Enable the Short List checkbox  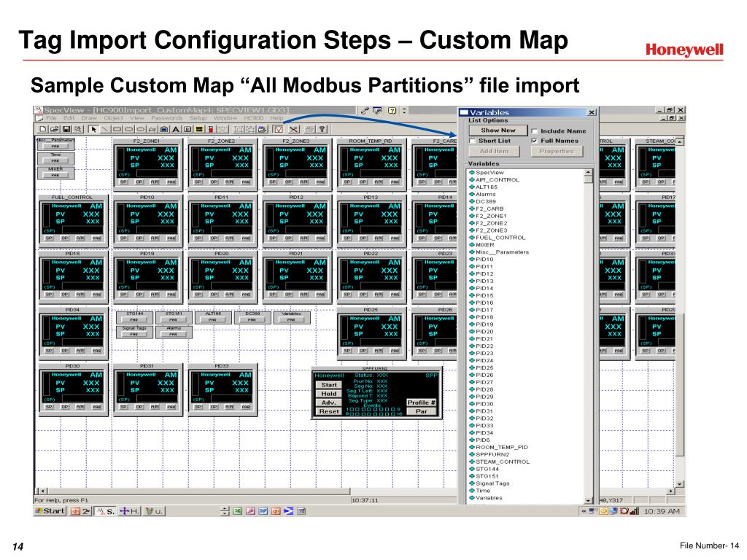pyautogui.click(x=472, y=141)
